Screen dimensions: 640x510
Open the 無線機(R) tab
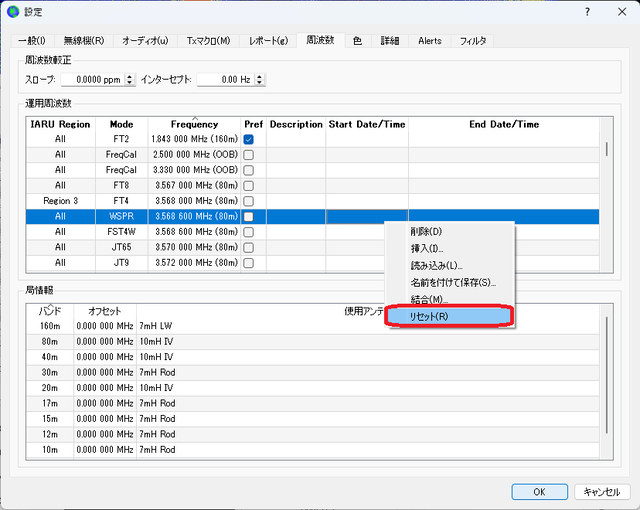pyautogui.click(x=84, y=41)
